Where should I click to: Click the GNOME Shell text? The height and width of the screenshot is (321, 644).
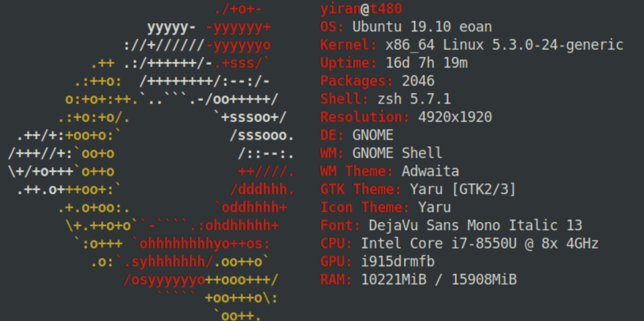point(397,153)
